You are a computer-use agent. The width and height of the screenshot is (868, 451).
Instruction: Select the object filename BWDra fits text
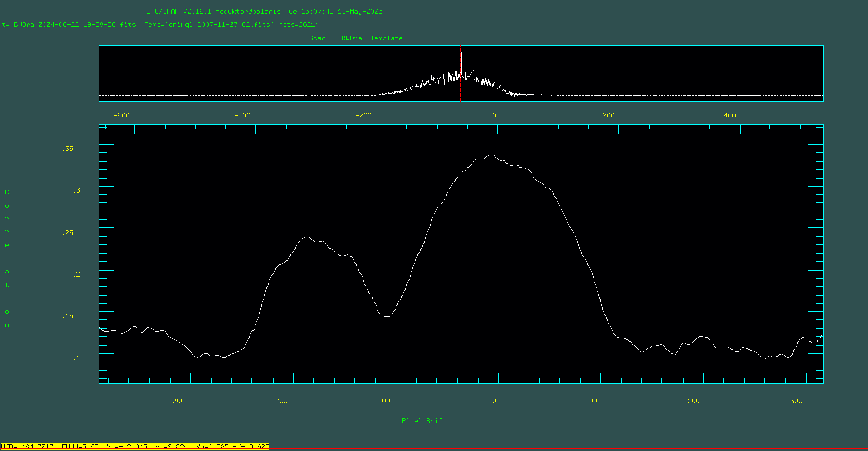tap(75, 25)
